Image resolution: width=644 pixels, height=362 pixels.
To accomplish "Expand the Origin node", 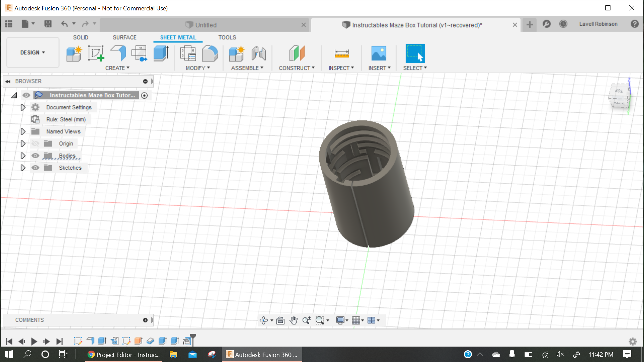I will coord(23,143).
